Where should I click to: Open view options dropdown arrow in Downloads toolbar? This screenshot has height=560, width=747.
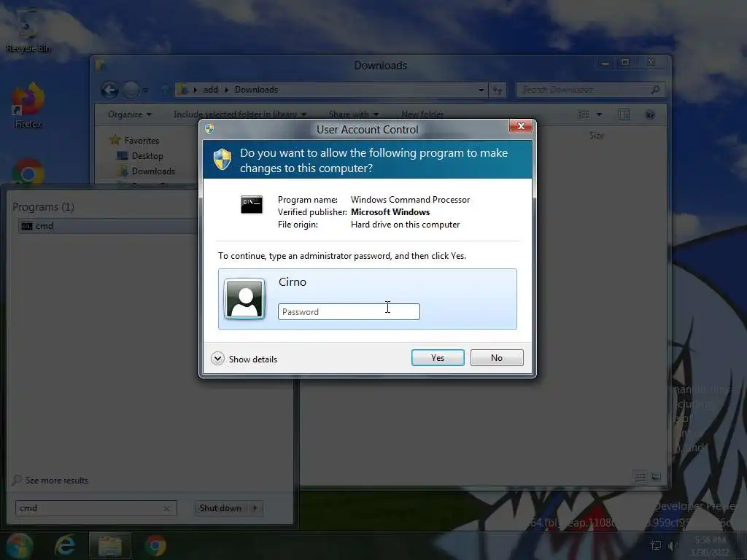(600, 114)
